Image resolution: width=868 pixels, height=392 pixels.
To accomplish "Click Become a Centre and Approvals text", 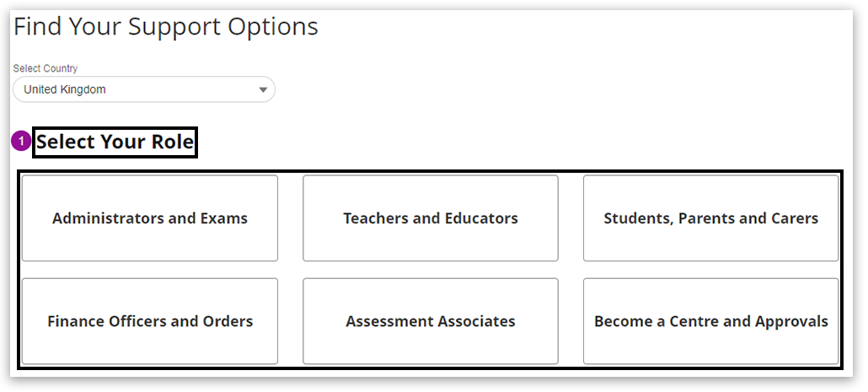I will tap(710, 321).
